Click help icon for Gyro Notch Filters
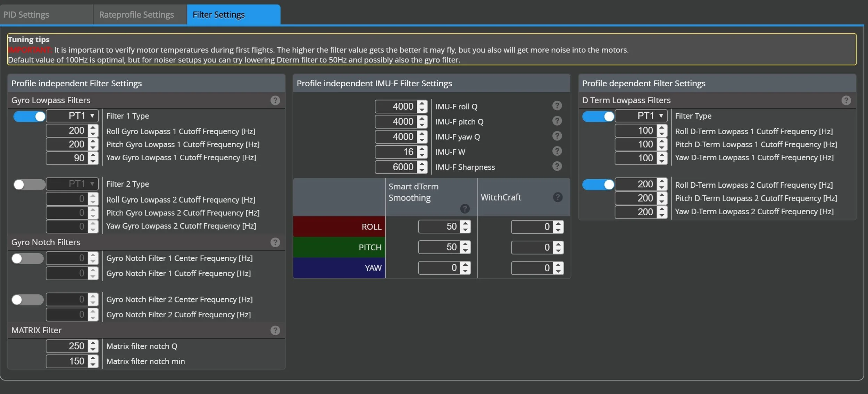This screenshot has height=394, width=868. [x=275, y=242]
